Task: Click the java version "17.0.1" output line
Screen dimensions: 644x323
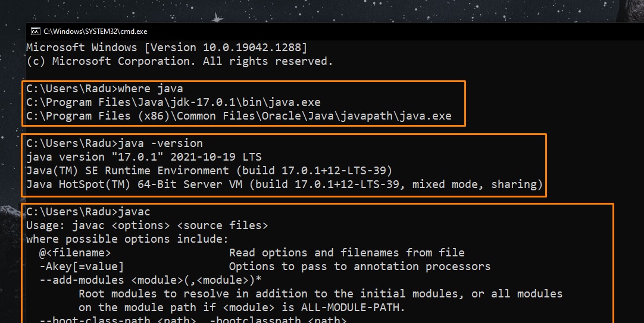Action: click(x=143, y=157)
